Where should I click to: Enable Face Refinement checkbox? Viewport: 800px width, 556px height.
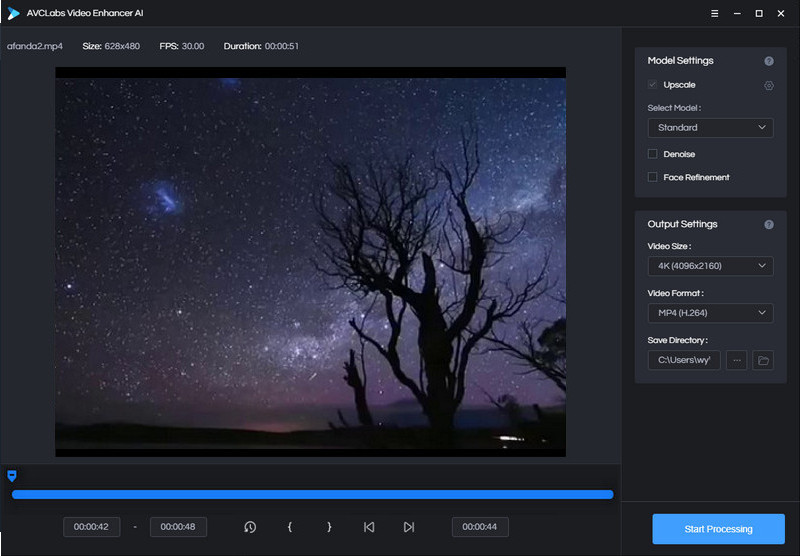click(x=652, y=177)
